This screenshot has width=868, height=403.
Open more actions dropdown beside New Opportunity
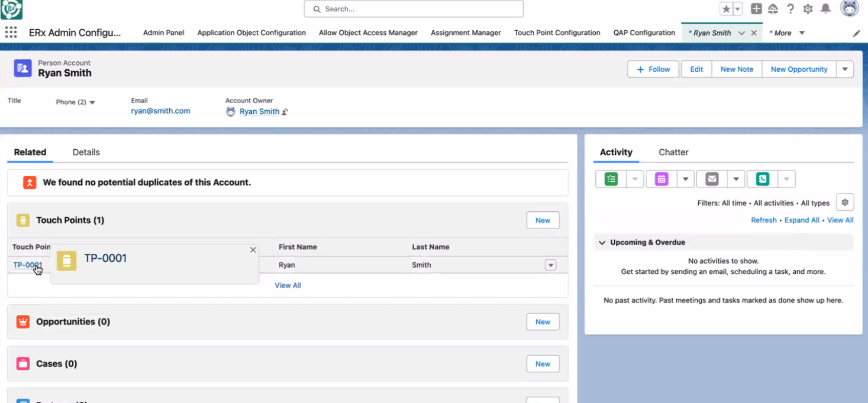point(845,69)
